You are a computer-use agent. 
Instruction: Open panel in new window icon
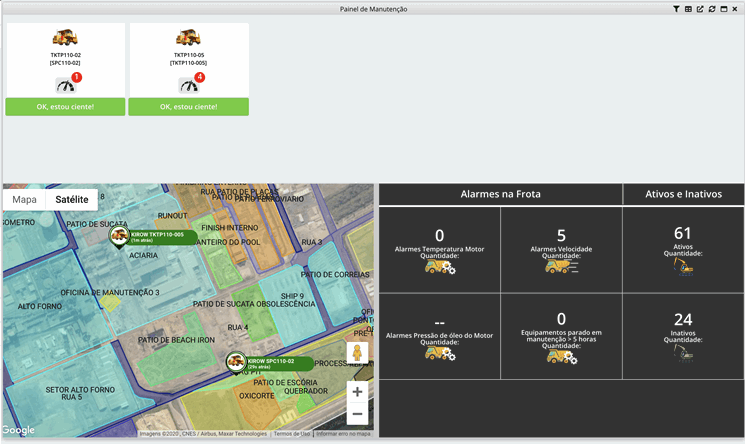[700, 9]
